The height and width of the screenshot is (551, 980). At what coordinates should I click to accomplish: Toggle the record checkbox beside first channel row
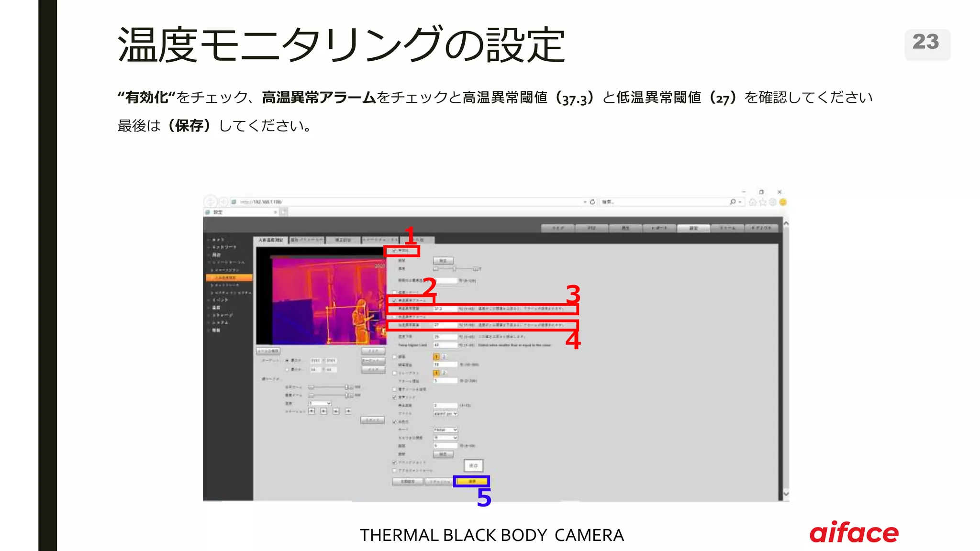coord(395,357)
